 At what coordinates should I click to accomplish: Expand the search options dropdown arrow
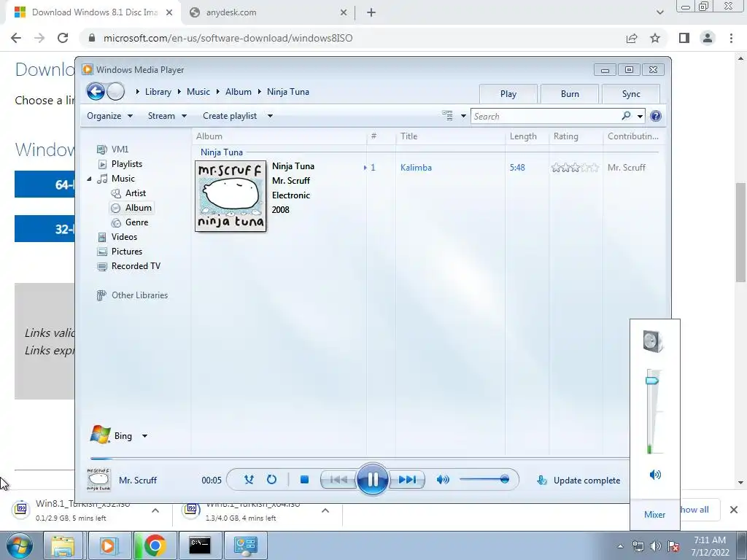[640, 116]
